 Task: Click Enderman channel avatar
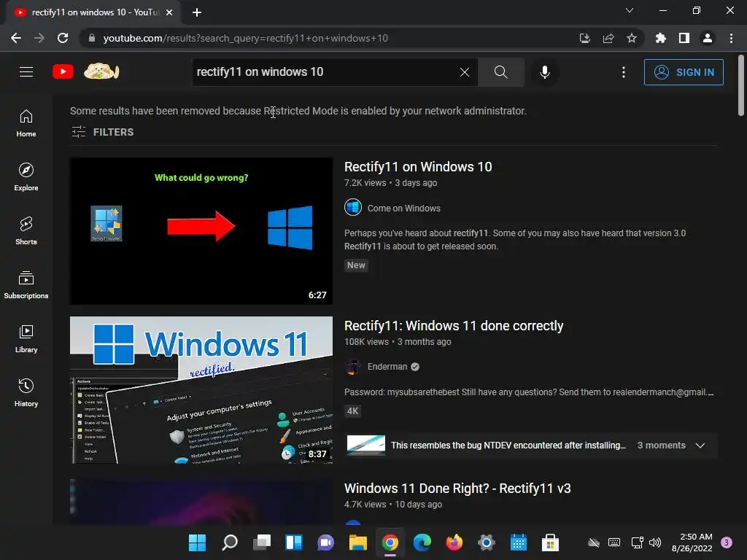click(353, 367)
